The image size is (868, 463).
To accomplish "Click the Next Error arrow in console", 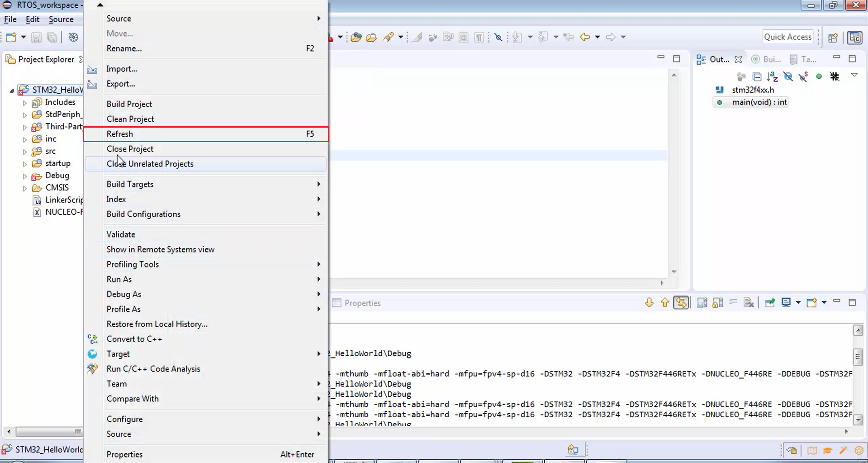I will point(649,303).
